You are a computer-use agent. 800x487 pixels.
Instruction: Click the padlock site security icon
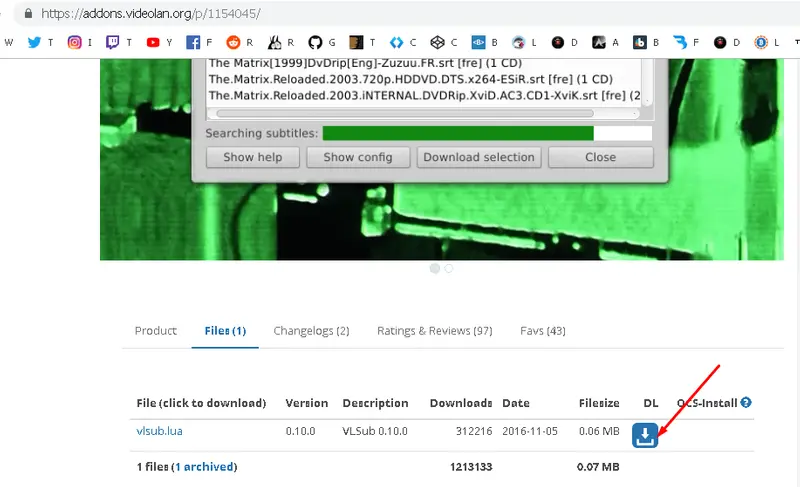point(29,13)
